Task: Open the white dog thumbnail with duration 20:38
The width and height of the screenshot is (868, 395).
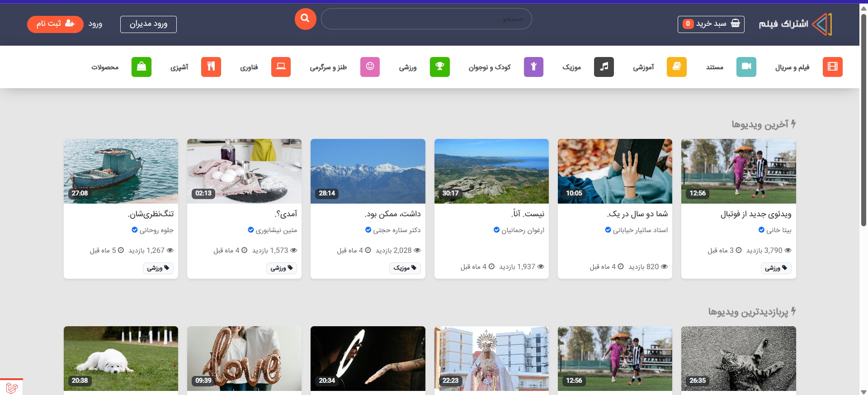Action: click(121, 358)
